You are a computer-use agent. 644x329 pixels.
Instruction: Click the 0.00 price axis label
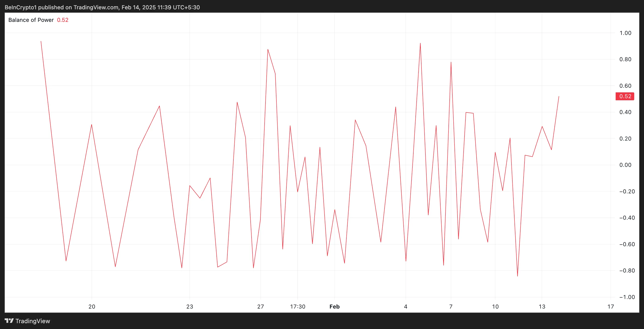[x=625, y=165]
